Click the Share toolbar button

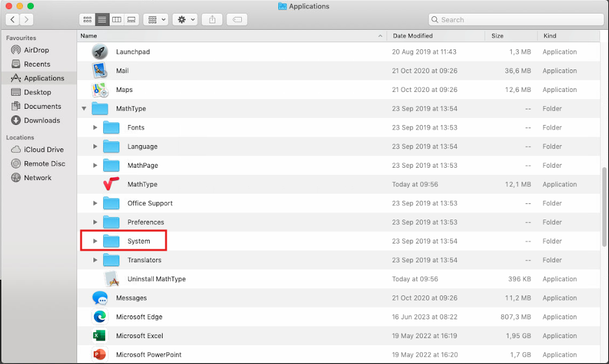click(x=212, y=19)
